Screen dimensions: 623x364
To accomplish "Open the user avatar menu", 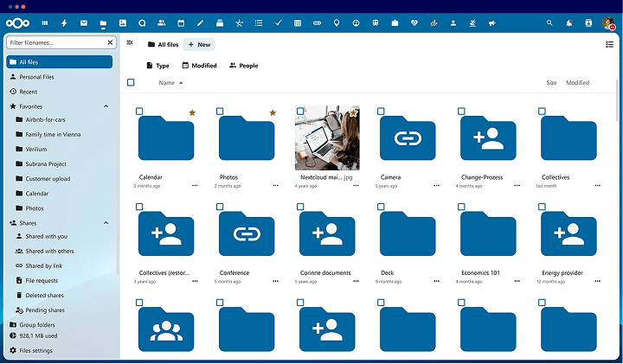I will click(x=608, y=23).
